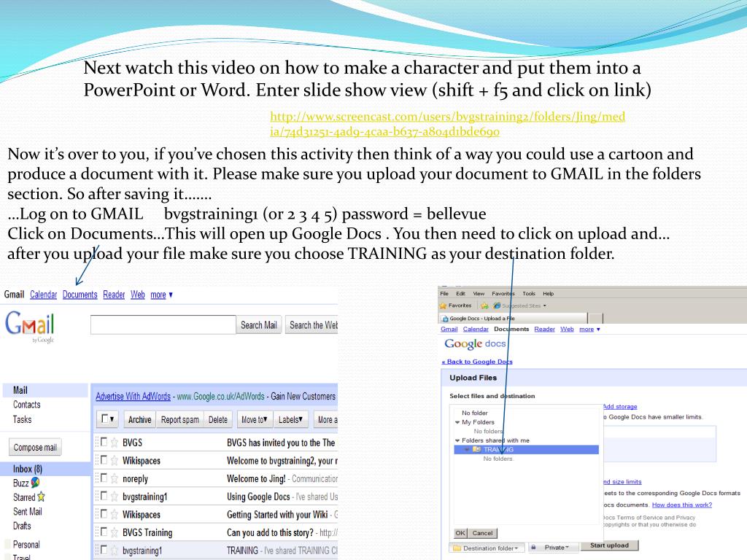Open the browser Favorites menu
This screenshot has height=560, width=747.
click(503, 294)
